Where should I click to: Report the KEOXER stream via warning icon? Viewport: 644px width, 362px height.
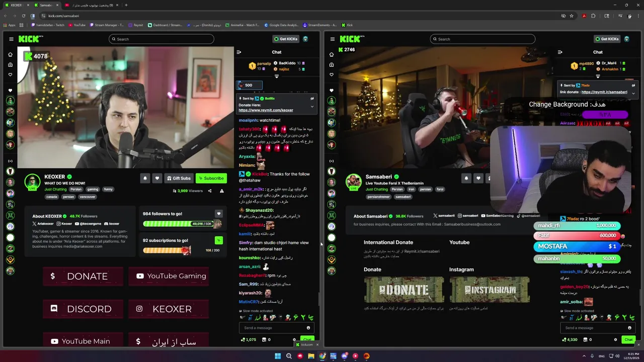click(x=222, y=191)
